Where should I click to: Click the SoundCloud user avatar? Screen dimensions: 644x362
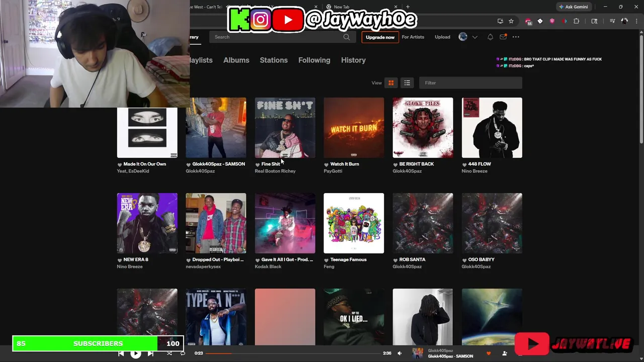463,37
